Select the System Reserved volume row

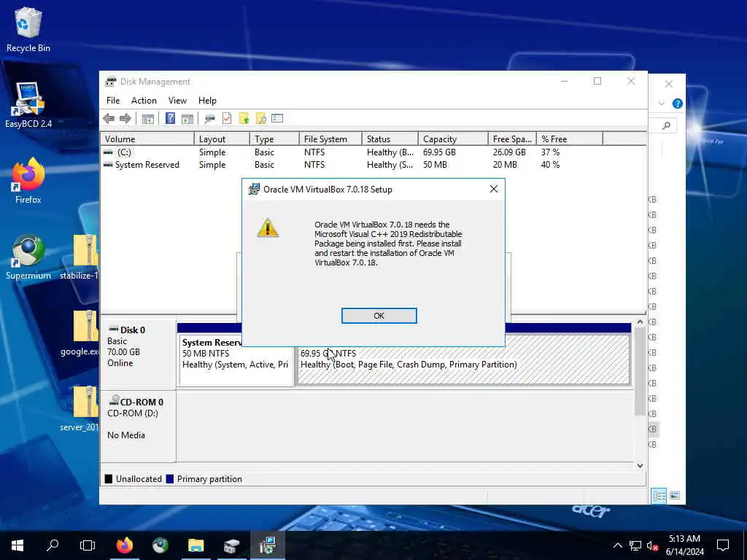(352, 165)
